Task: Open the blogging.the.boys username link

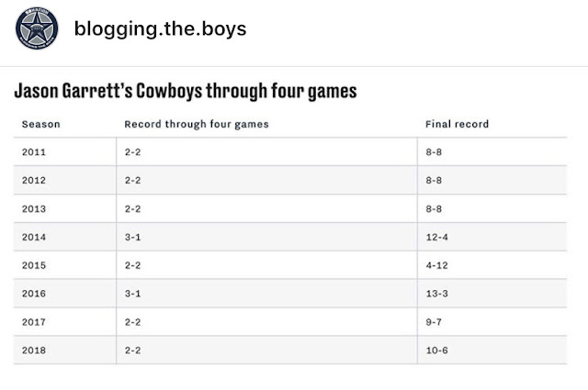Action: (x=160, y=28)
